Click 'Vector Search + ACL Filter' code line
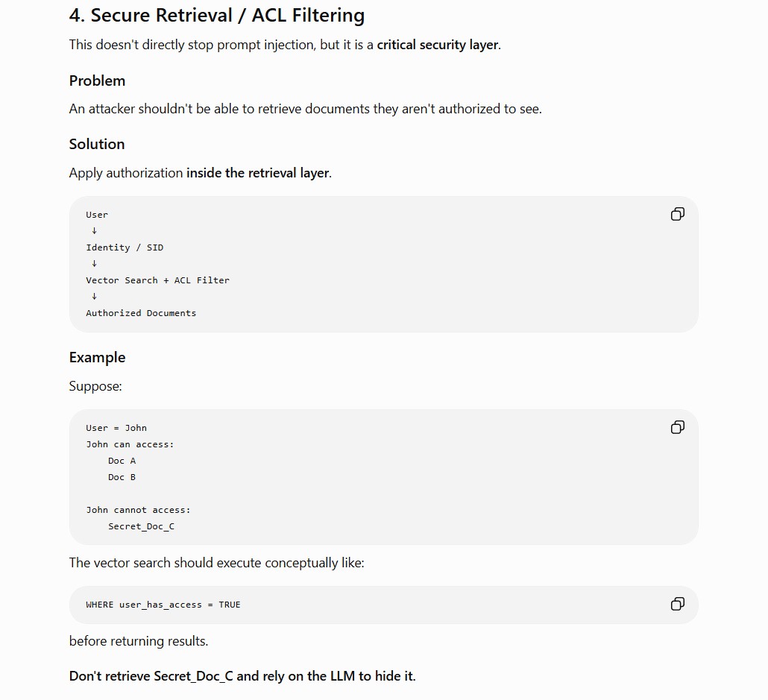 click(x=158, y=280)
